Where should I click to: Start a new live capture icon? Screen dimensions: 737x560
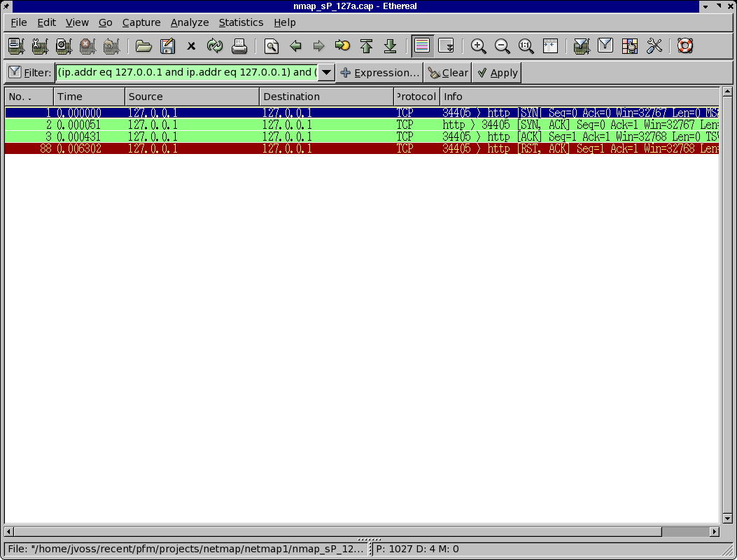tap(64, 46)
